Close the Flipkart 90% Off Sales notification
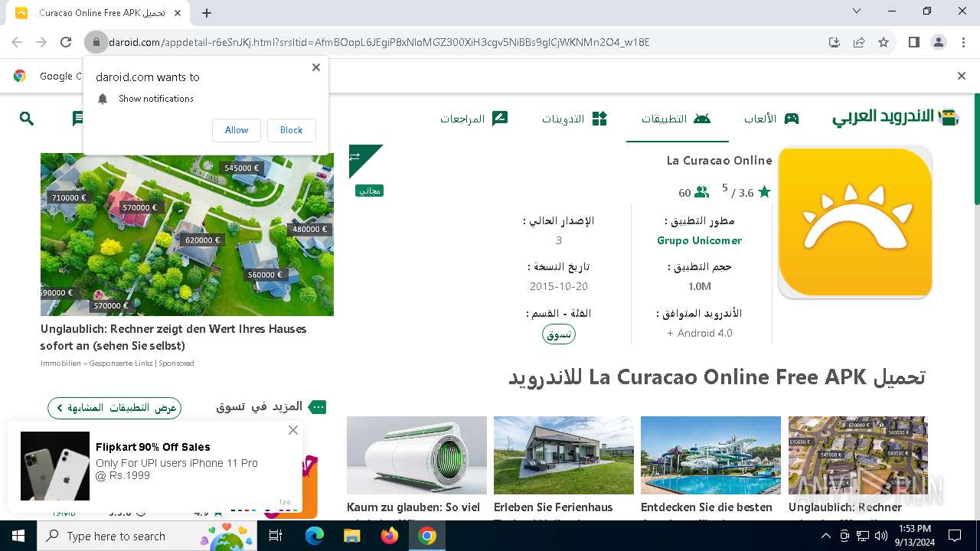The width and height of the screenshot is (980, 551). [292, 430]
